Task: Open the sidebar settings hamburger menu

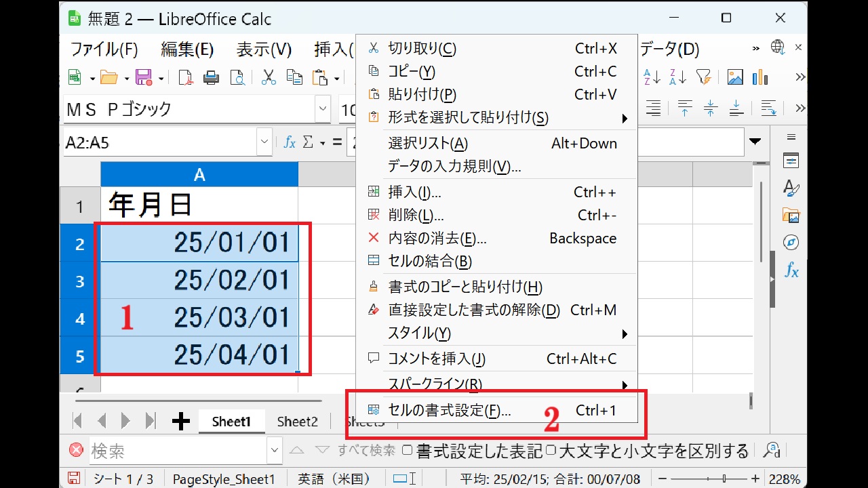Action: tap(791, 137)
